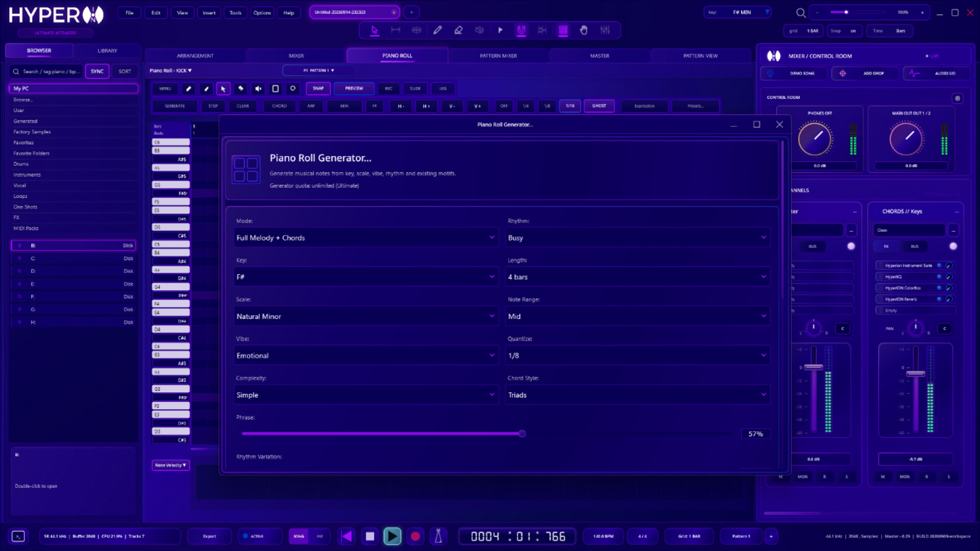Click the ADD DROP button in mixer

tap(865, 73)
